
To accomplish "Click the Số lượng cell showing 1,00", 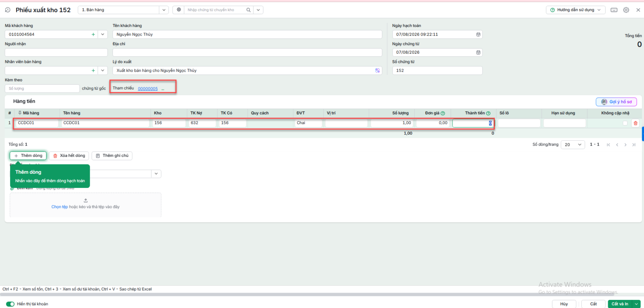I will pos(391,123).
